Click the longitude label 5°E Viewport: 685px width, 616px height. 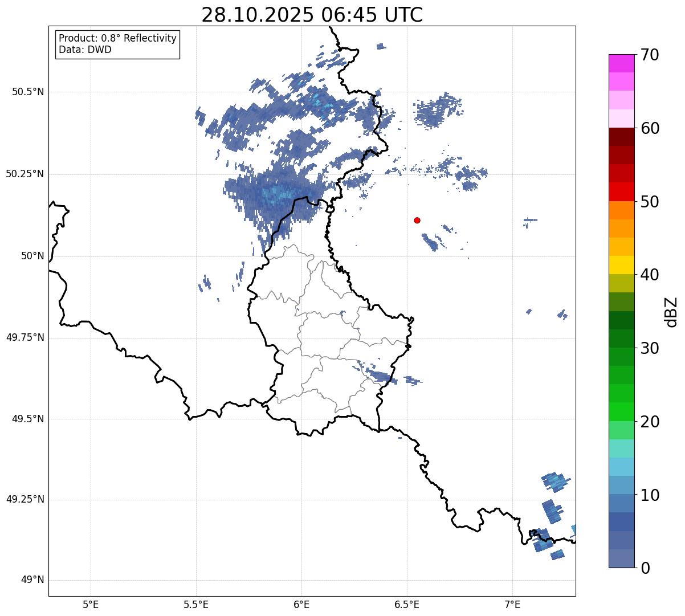pyautogui.click(x=91, y=604)
